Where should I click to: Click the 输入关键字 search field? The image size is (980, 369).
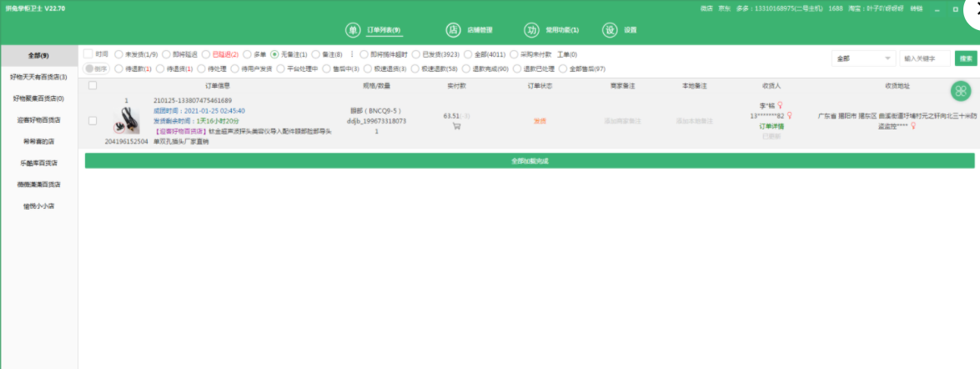point(925,58)
